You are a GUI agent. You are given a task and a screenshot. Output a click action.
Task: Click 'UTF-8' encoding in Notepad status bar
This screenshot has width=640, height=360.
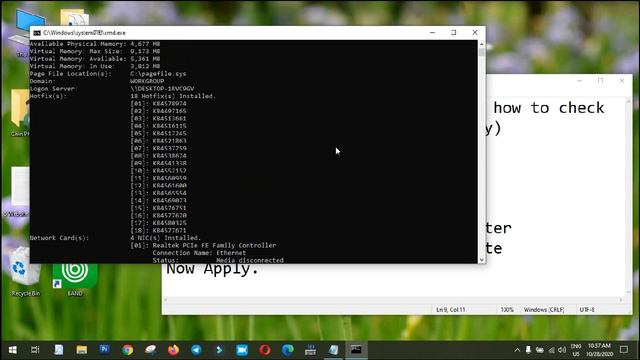587,310
